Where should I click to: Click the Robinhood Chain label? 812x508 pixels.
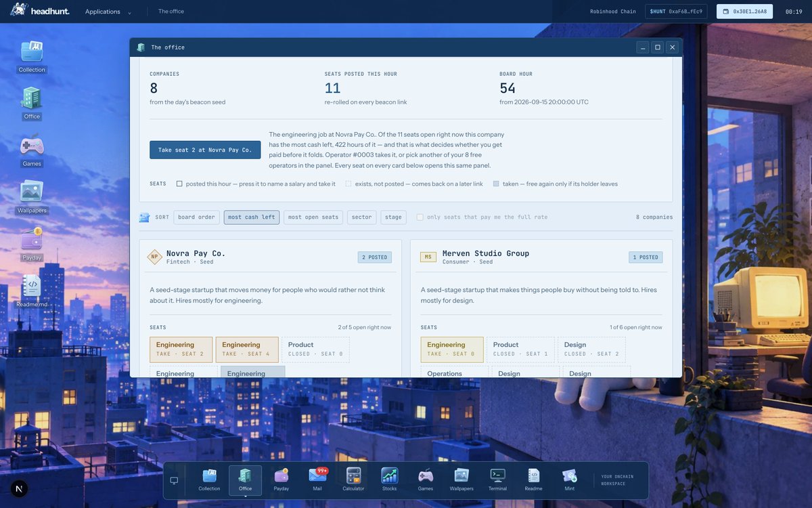pos(613,12)
